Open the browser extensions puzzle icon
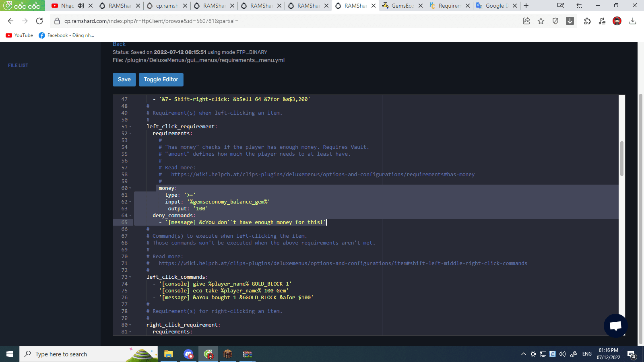The height and width of the screenshot is (362, 644). point(588,21)
